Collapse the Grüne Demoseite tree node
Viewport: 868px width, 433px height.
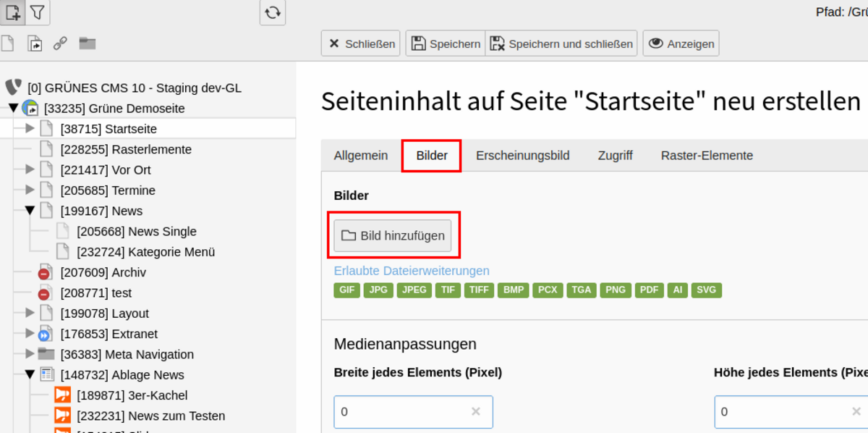(x=13, y=108)
